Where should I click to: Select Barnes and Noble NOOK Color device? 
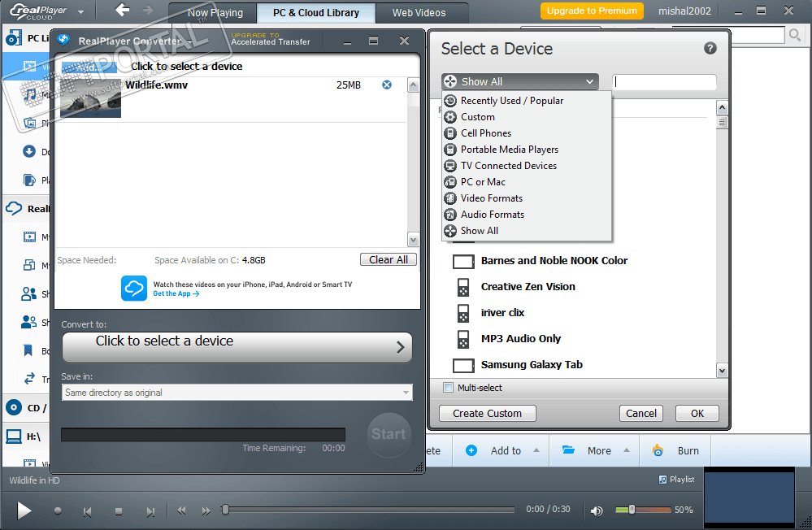click(554, 261)
